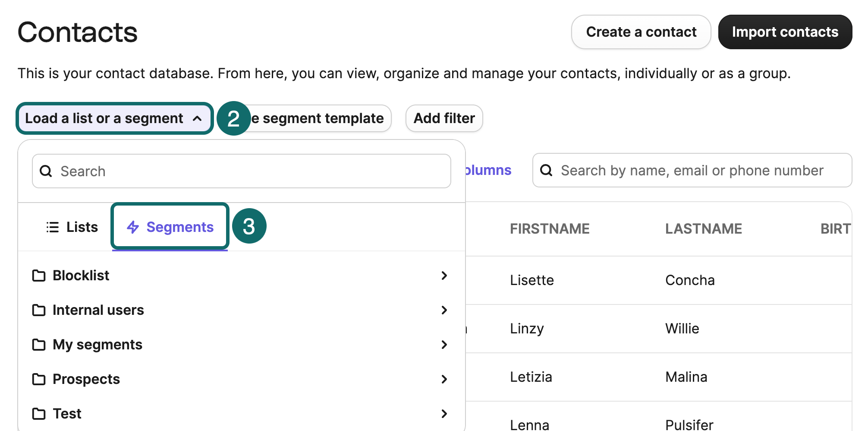Click the Create a contact button
Image resolution: width=868 pixels, height=431 pixels.
(641, 32)
